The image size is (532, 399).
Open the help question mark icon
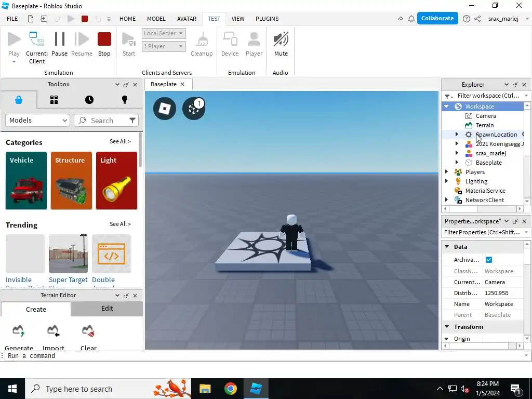(x=467, y=19)
